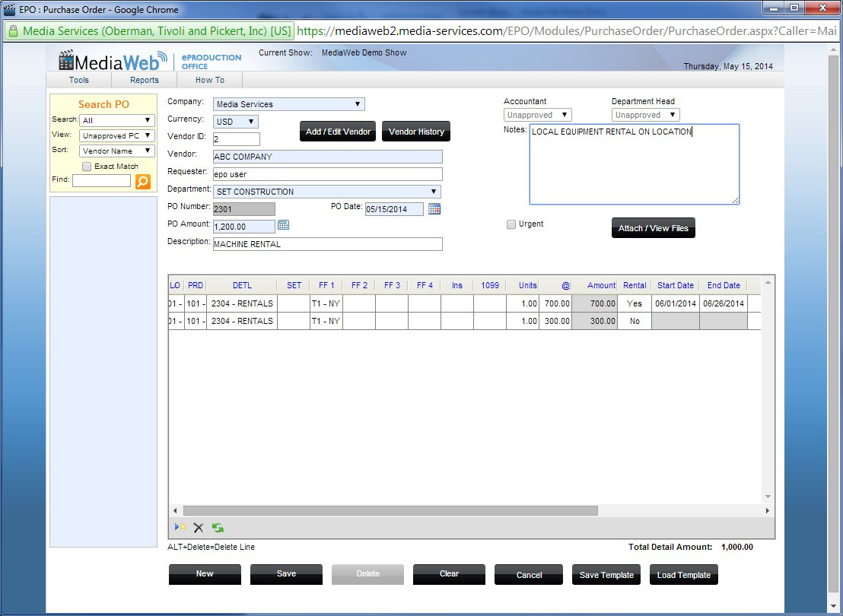Image resolution: width=843 pixels, height=616 pixels.
Task: Click the green padlock security icon
Action: click(14, 31)
